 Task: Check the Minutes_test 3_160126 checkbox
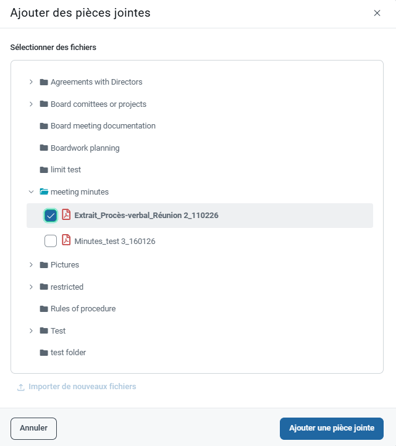pos(51,241)
